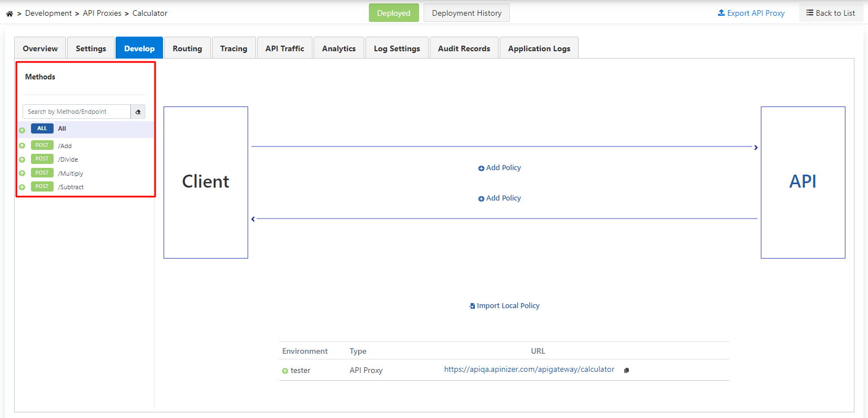
Task: Open the Audit Records tab
Action: 464,48
